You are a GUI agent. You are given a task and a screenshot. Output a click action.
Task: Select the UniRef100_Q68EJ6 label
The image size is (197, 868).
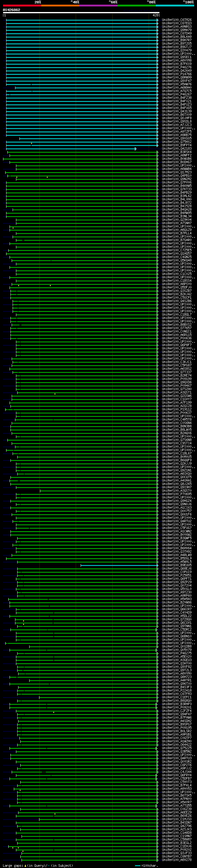click(177, 569)
